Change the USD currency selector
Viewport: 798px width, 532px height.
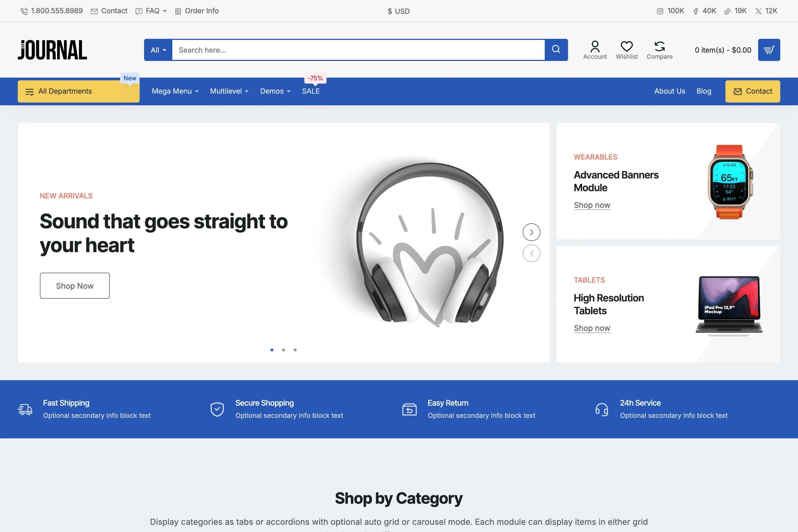tap(399, 11)
